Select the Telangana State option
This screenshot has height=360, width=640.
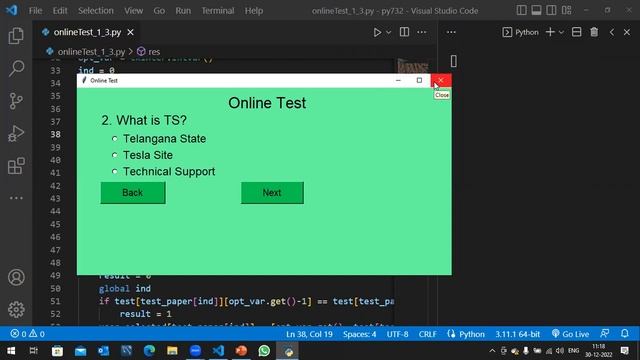[159, 139]
